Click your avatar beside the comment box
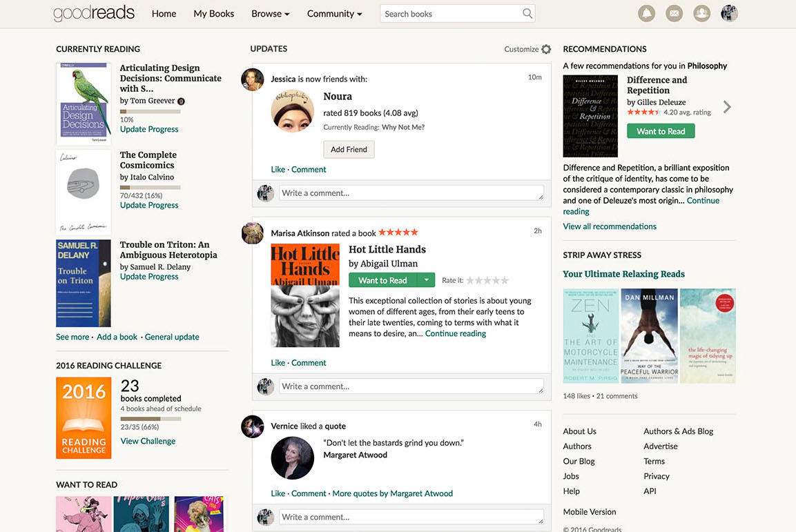 click(x=266, y=193)
